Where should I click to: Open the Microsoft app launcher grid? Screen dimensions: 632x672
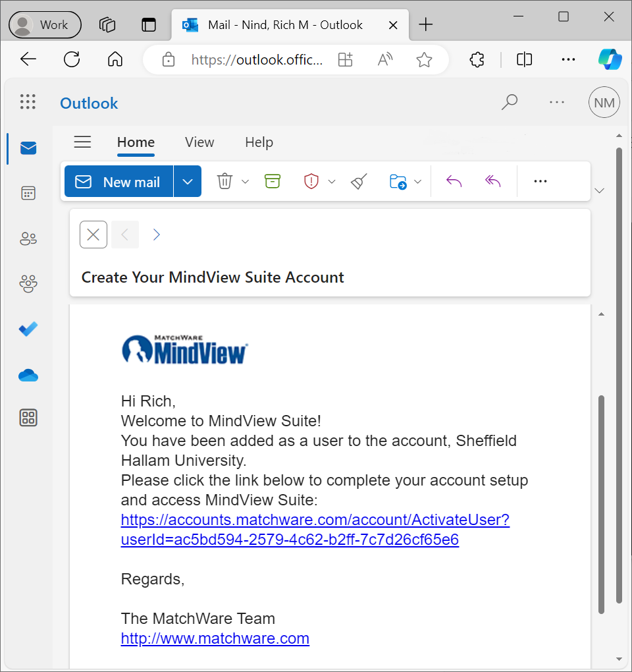point(28,102)
